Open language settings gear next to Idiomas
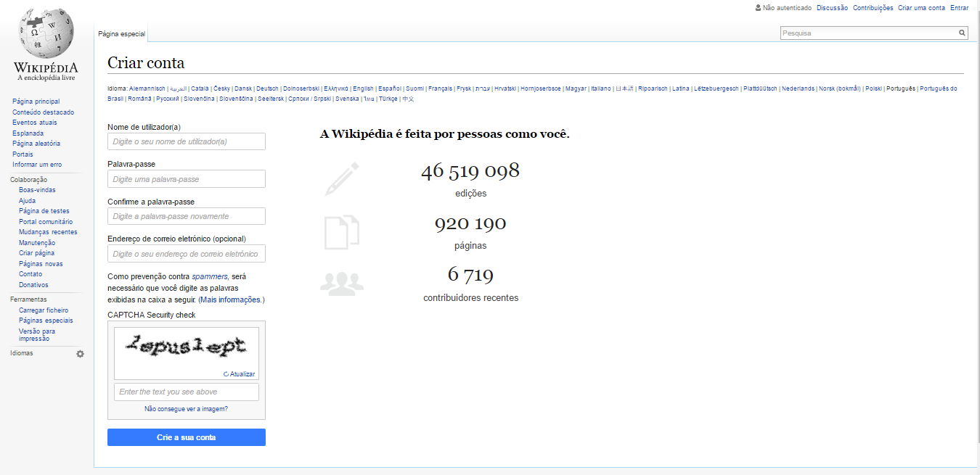980x475 pixels. coord(80,354)
